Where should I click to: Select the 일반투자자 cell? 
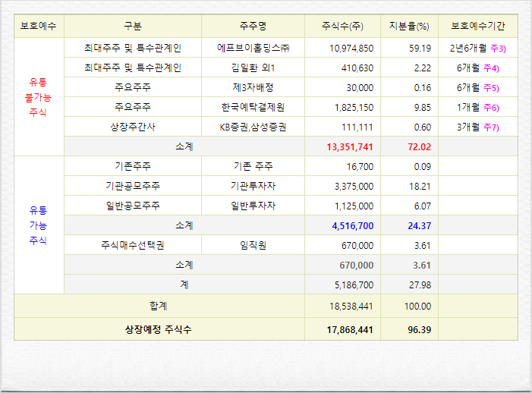253,206
